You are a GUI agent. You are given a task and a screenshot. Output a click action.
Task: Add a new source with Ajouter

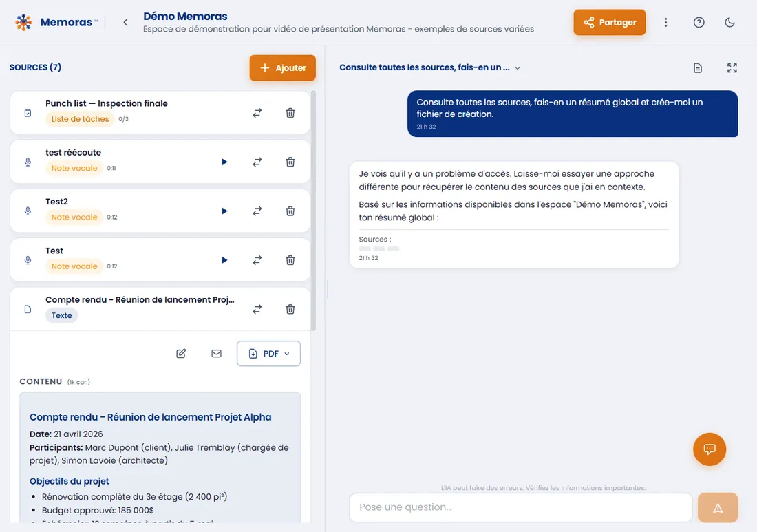point(282,67)
